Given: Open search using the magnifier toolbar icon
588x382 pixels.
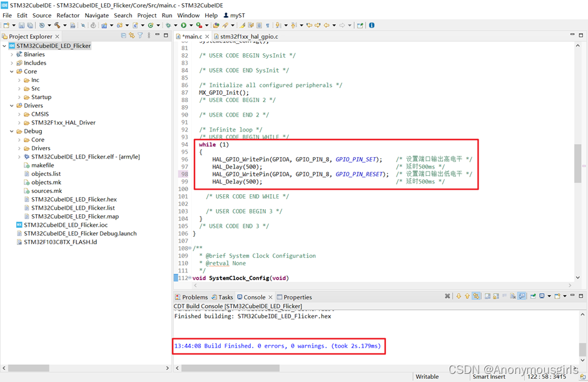Looking at the screenshot, I should [84, 25].
